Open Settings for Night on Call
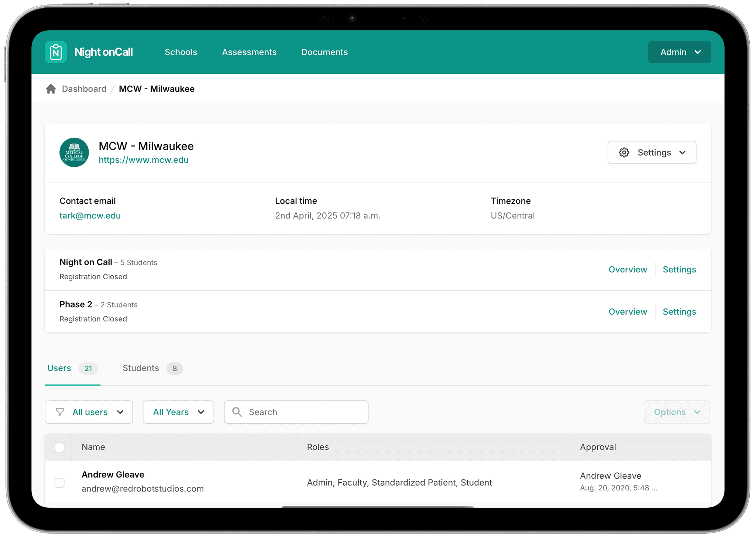Screen dimensions: 756x538 [679, 269]
